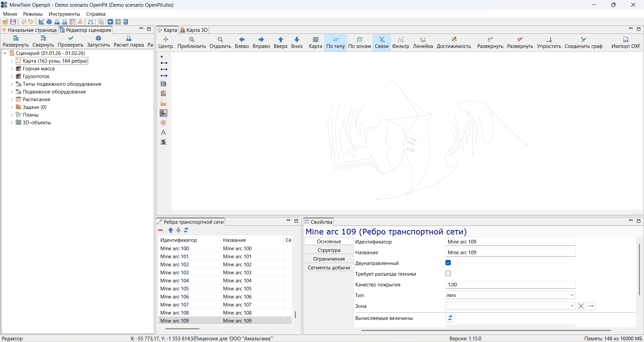
Task: Click the orange webhook icon in toolbar
Action: (80, 22)
